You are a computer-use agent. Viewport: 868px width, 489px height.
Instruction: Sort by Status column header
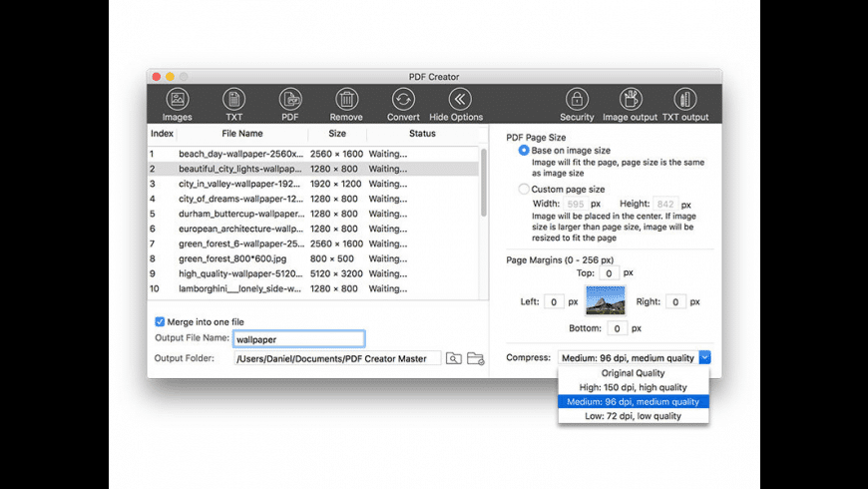click(422, 134)
